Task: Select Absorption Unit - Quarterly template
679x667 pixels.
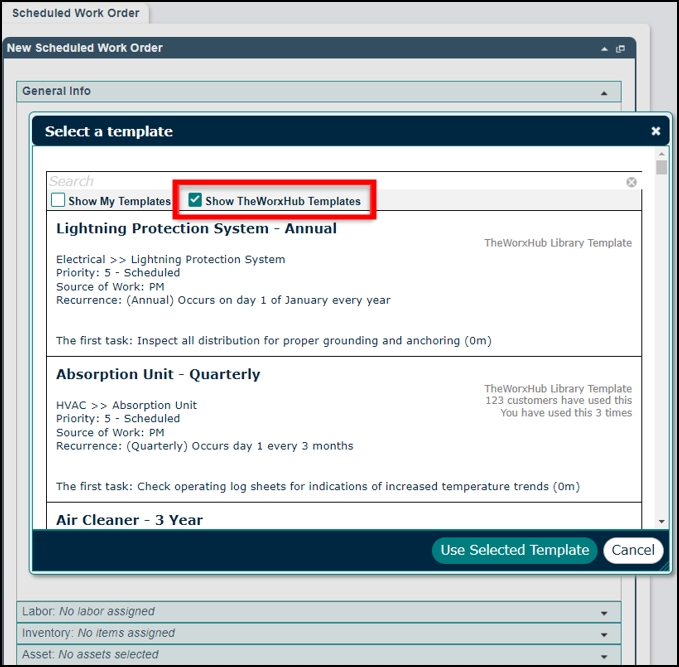Action: (x=344, y=430)
